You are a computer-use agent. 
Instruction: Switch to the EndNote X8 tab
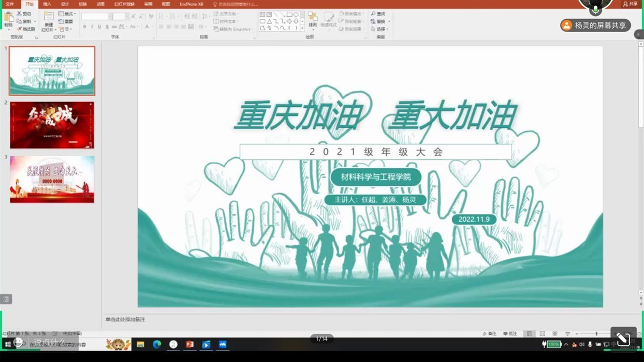click(191, 4)
